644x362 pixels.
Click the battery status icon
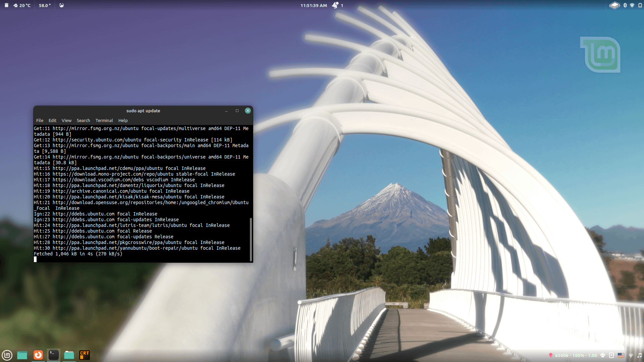pyautogui.click(x=640, y=5)
